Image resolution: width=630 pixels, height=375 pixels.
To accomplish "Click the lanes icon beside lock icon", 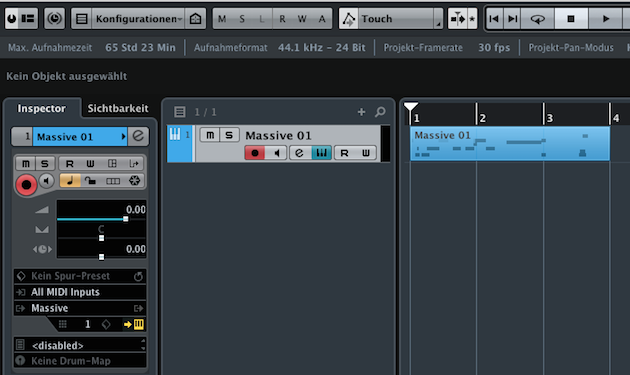I will [x=112, y=181].
